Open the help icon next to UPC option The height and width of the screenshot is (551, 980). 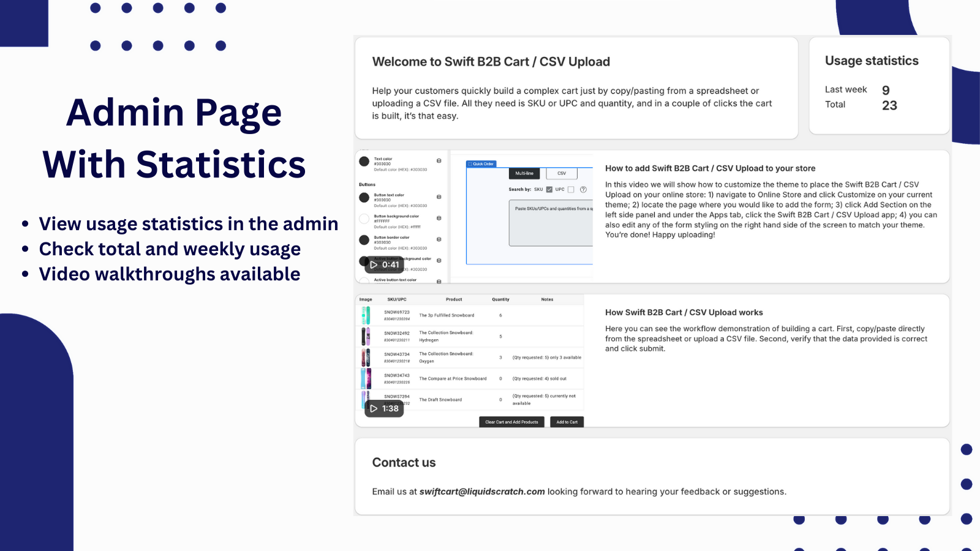point(583,189)
